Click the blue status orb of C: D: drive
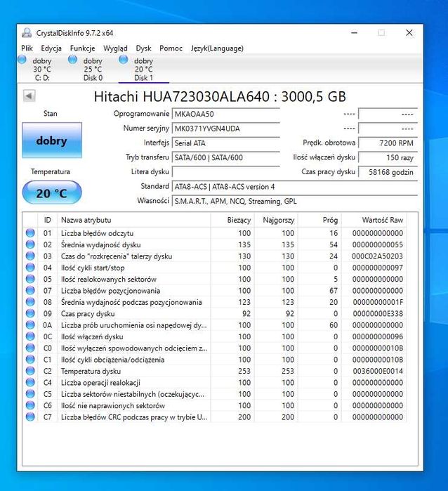Image resolution: width=448 pixels, height=491 pixels. [22, 60]
